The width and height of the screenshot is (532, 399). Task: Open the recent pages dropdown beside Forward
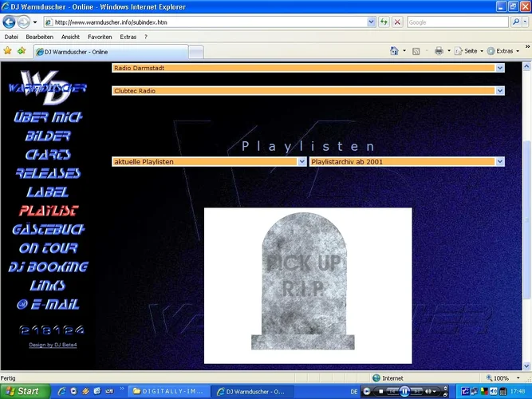[x=35, y=22]
